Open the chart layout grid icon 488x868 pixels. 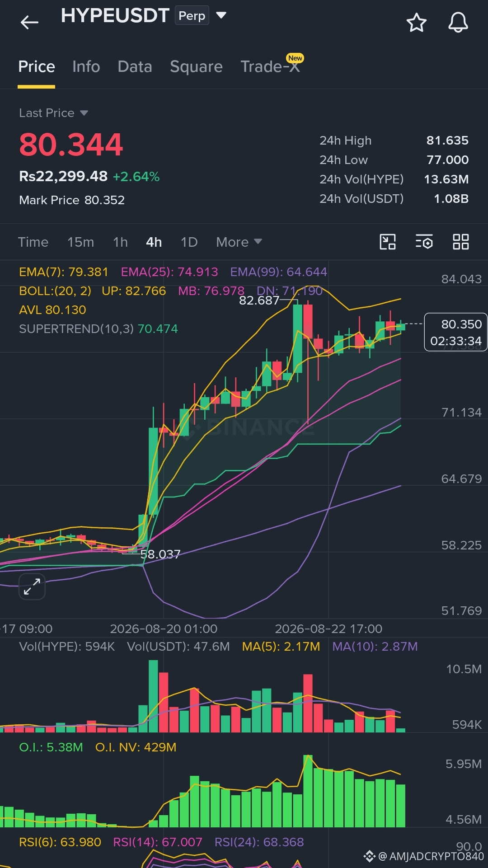(x=461, y=242)
